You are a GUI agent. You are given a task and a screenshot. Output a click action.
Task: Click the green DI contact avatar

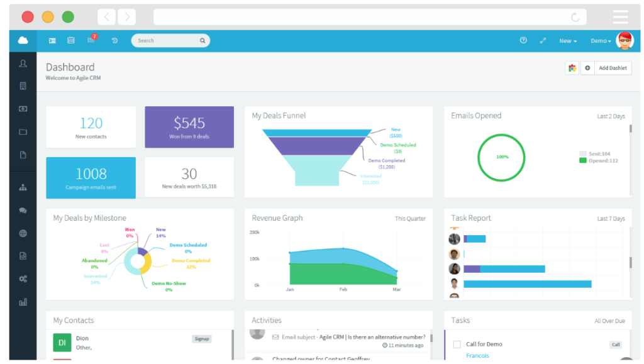62,343
